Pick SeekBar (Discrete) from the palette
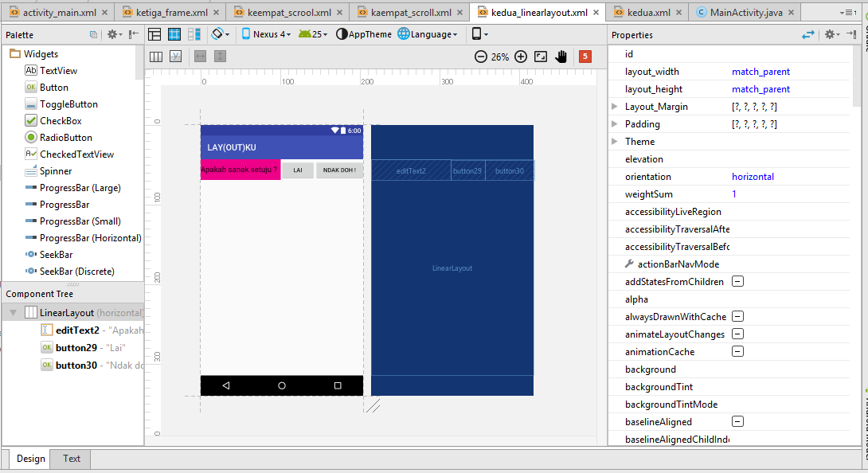868x473 pixels. [70, 272]
